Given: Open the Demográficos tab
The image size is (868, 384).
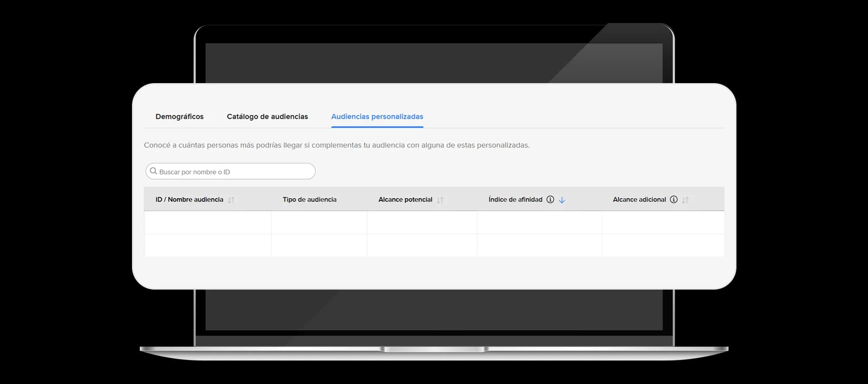Looking at the screenshot, I should pos(179,117).
